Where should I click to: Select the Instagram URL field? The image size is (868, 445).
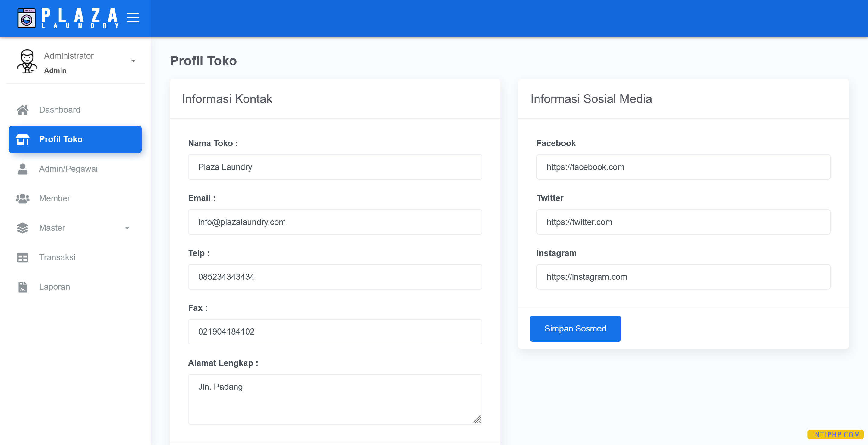click(683, 277)
